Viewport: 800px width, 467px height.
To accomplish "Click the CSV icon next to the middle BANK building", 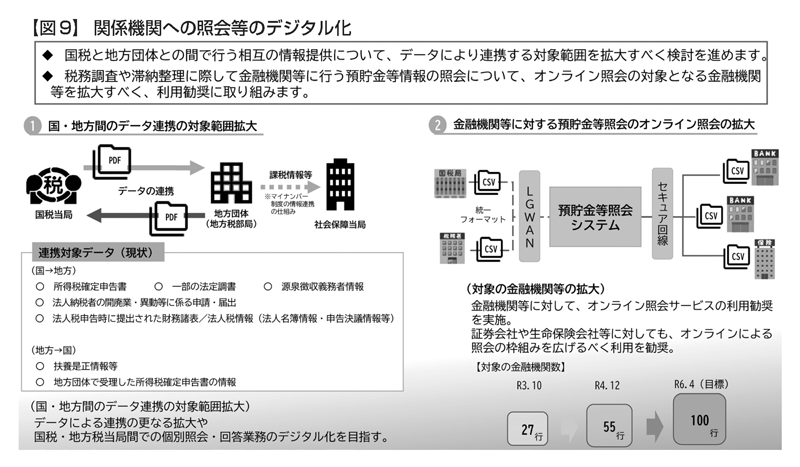I will click(709, 216).
